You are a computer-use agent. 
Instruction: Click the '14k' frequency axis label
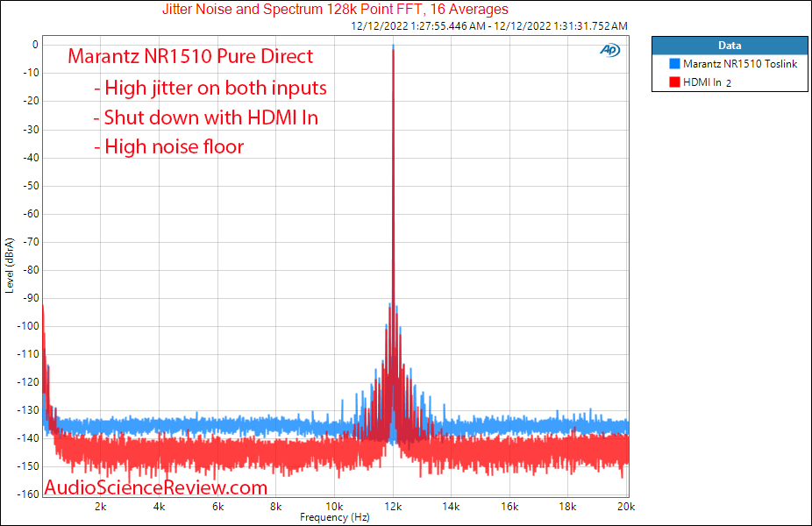click(451, 507)
